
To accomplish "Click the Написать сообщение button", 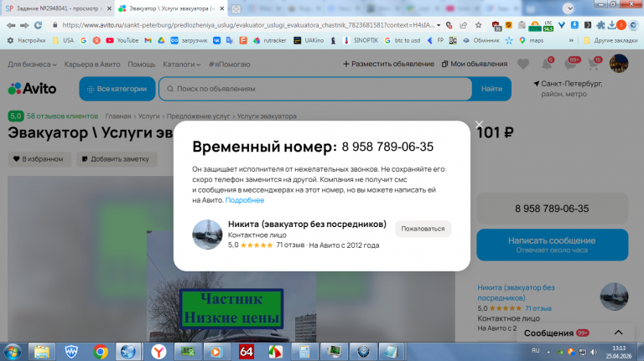I will click(553, 245).
